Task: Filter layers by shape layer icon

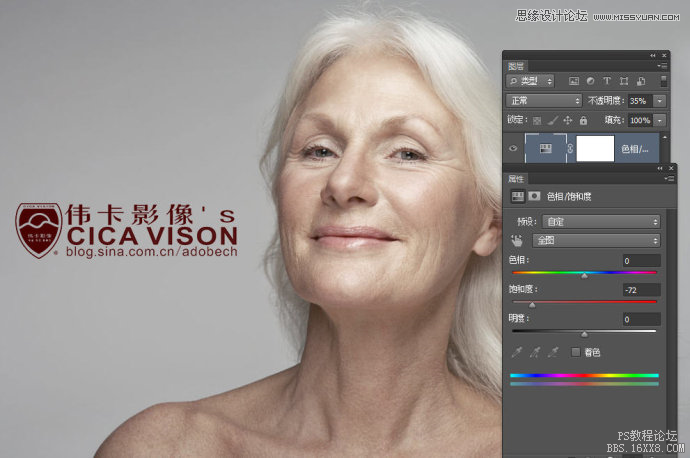Action: coord(624,81)
